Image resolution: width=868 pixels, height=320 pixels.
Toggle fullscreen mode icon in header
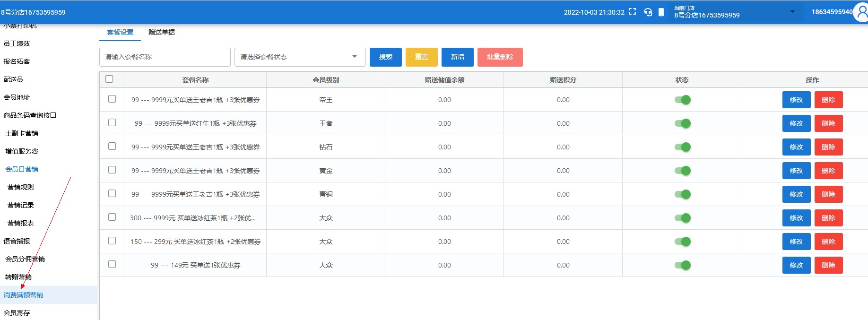tap(633, 12)
